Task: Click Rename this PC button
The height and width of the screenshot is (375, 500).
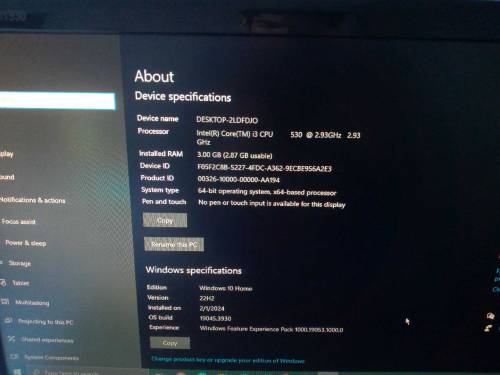Action: [x=174, y=244]
